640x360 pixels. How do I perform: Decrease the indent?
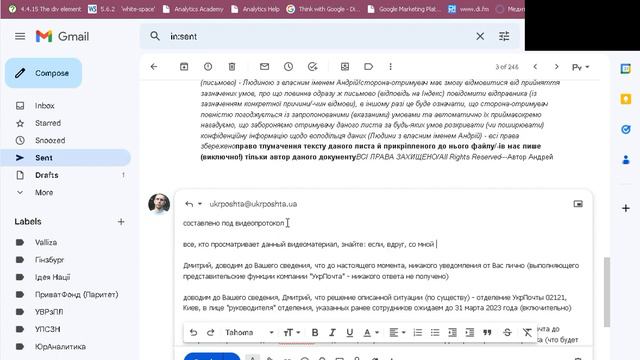click(x=452, y=333)
